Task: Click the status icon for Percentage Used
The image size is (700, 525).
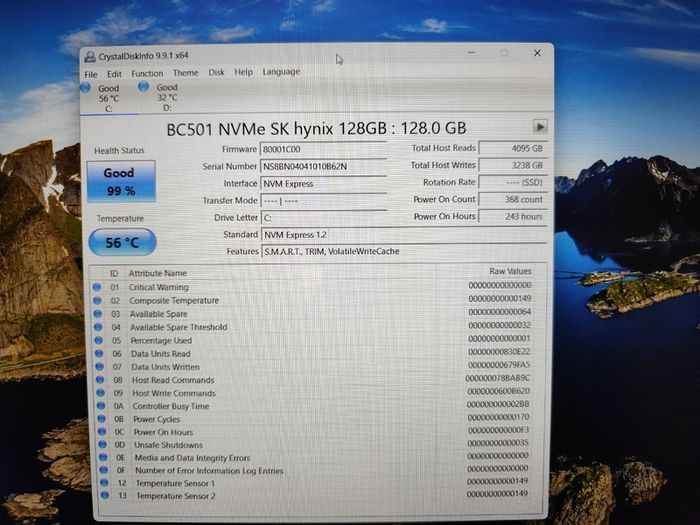Action: tap(99, 340)
